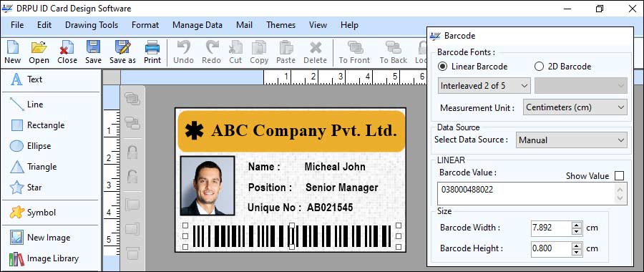Decrease Barcode Height with down arrow

(577, 252)
